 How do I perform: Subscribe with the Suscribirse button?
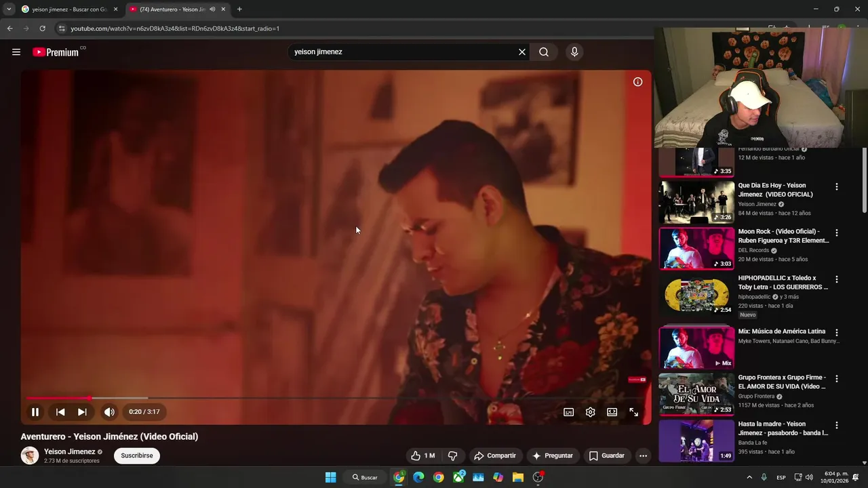(137, 455)
